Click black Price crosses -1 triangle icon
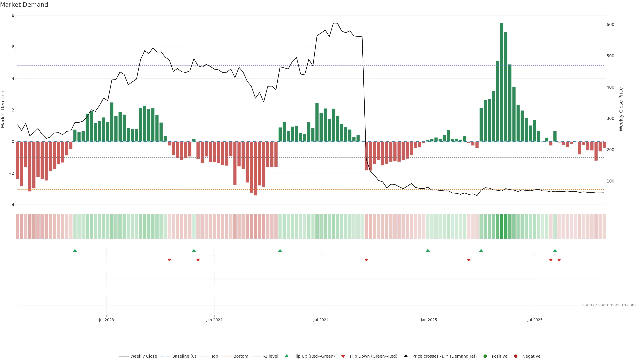The width and height of the screenshot is (644, 362). click(x=406, y=356)
